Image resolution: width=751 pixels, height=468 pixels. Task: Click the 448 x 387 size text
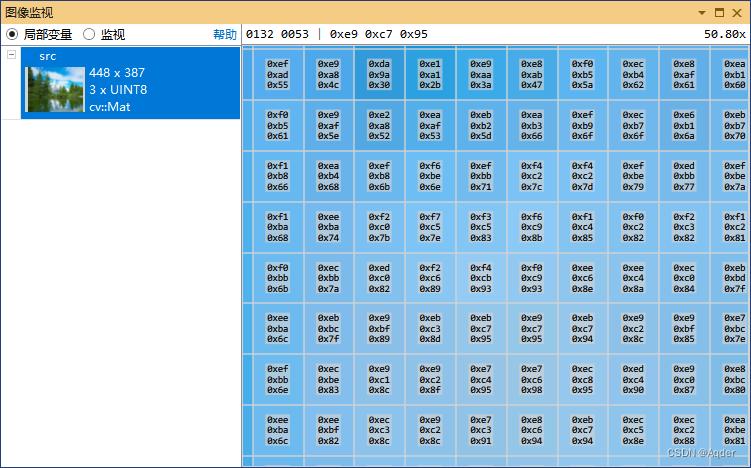click(x=117, y=73)
